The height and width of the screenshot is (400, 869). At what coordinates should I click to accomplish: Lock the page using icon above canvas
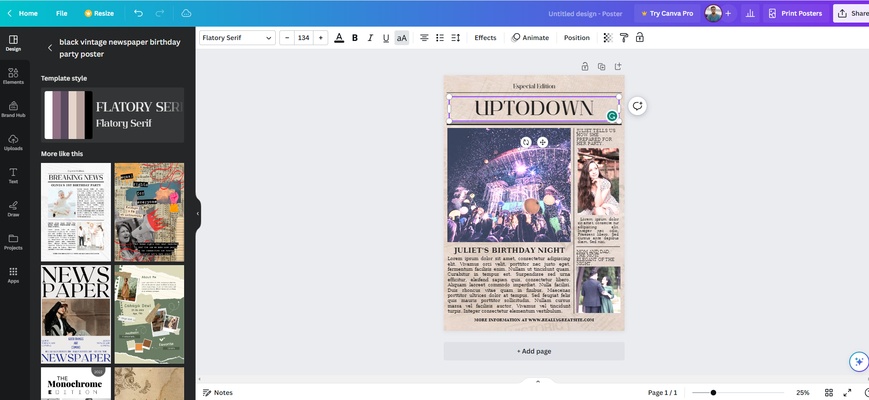[x=585, y=66]
